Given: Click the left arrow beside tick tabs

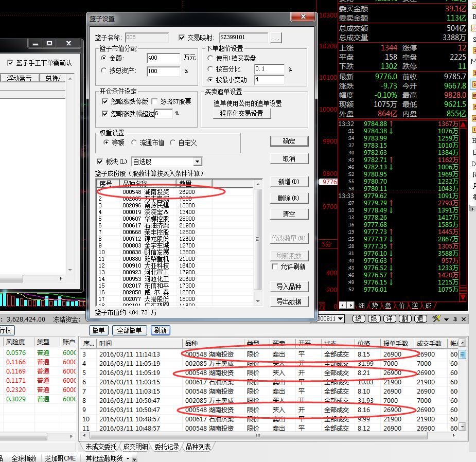Looking at the screenshot, I should pos(343,305).
